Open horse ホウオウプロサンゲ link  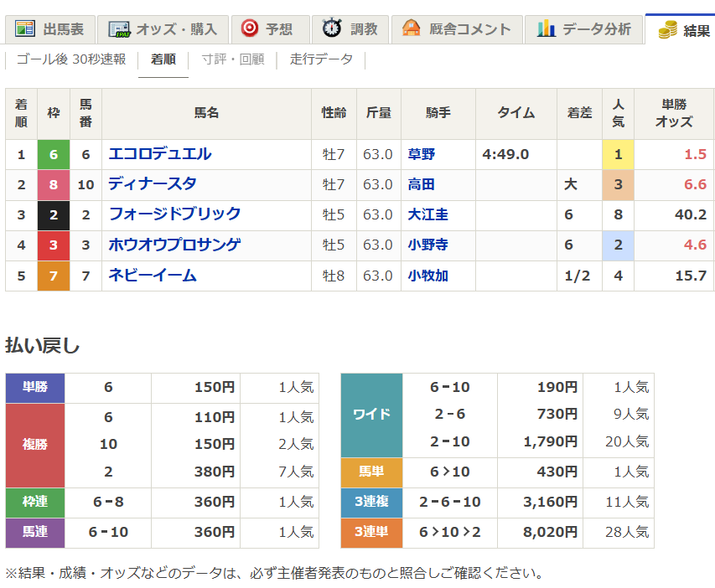174,245
